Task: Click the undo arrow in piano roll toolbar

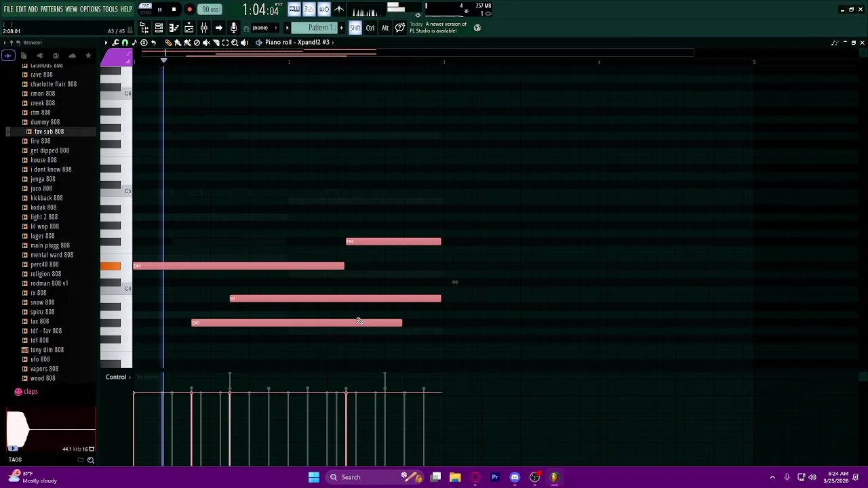Action: 153,43
